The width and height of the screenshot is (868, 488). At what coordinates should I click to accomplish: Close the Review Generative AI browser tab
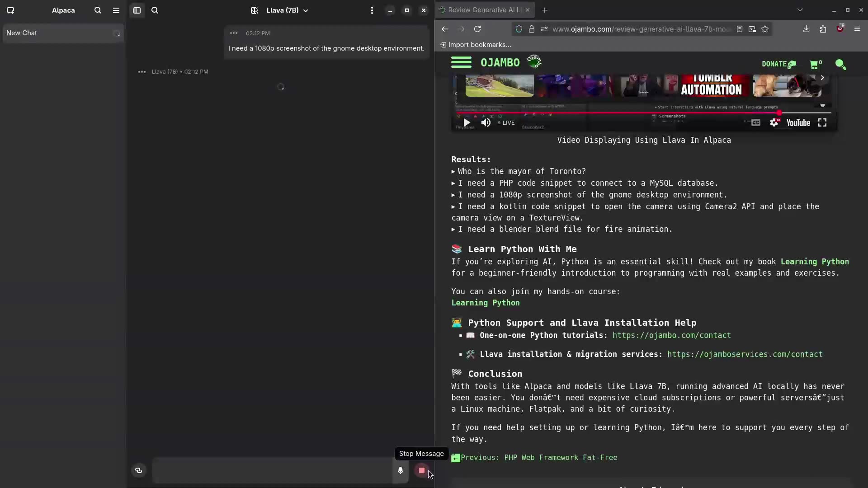[528, 10]
